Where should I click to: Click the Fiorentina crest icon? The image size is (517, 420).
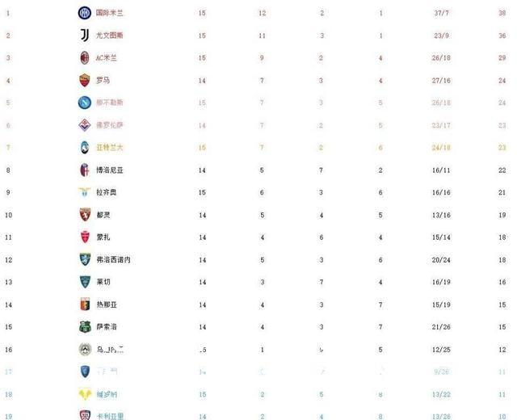coord(84,125)
